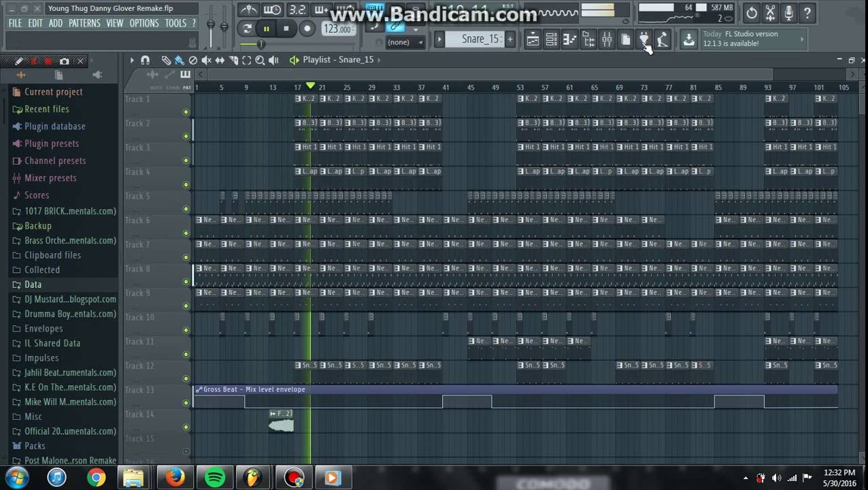Screen dimensions: 868x490
Task: Select the playlist Draw pencil tool
Action: [166, 60]
